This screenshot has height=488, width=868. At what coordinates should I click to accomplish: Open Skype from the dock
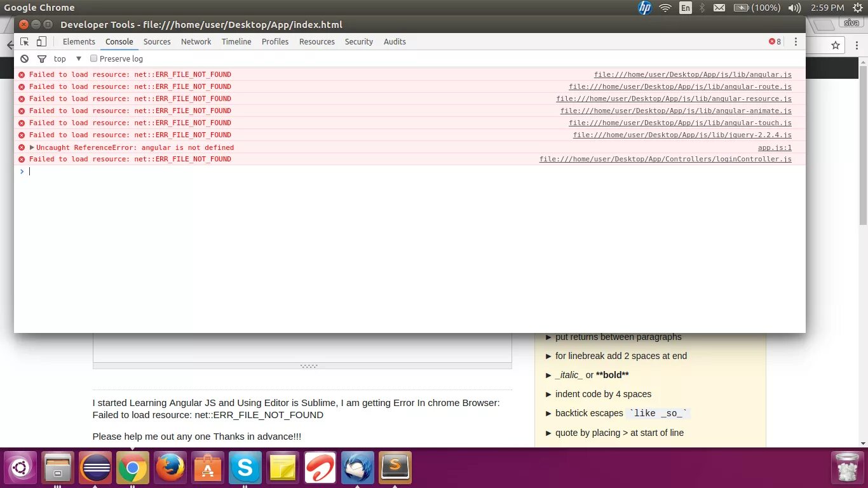point(245,468)
